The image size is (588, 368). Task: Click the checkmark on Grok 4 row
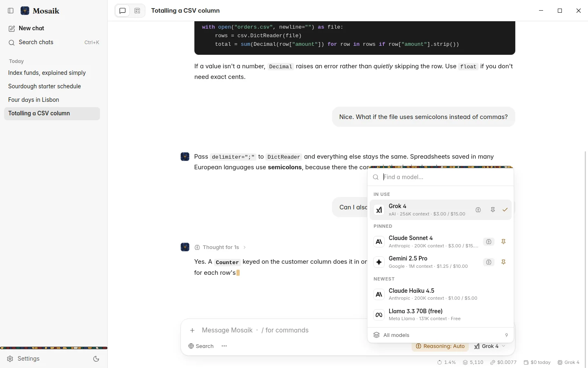coord(505,210)
